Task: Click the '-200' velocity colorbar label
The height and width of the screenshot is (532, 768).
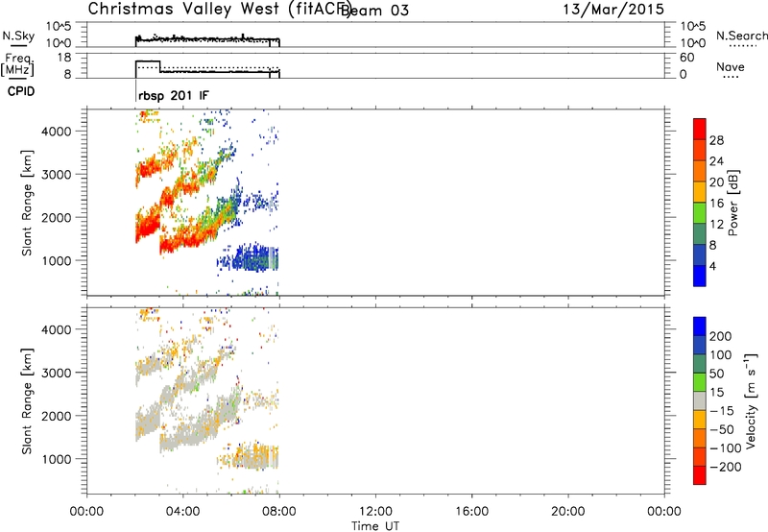Action: [726, 467]
